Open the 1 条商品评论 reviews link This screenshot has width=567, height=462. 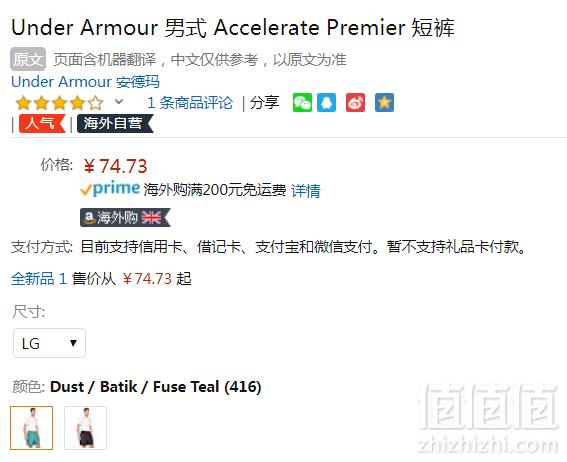(190, 103)
